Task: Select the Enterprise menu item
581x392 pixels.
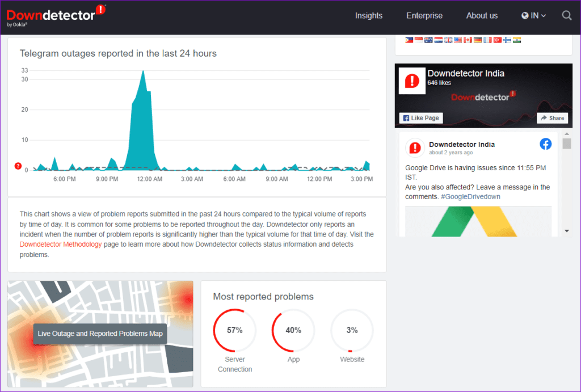Action: pyautogui.click(x=424, y=15)
